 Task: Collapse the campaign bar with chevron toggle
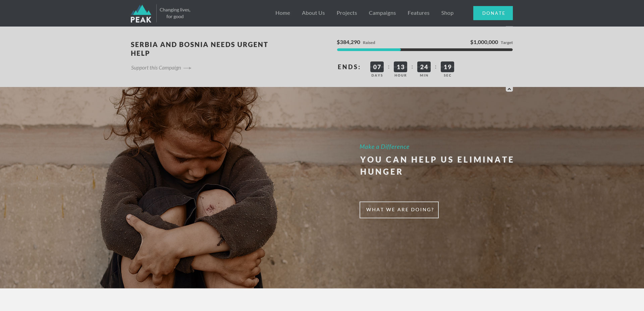tap(509, 89)
